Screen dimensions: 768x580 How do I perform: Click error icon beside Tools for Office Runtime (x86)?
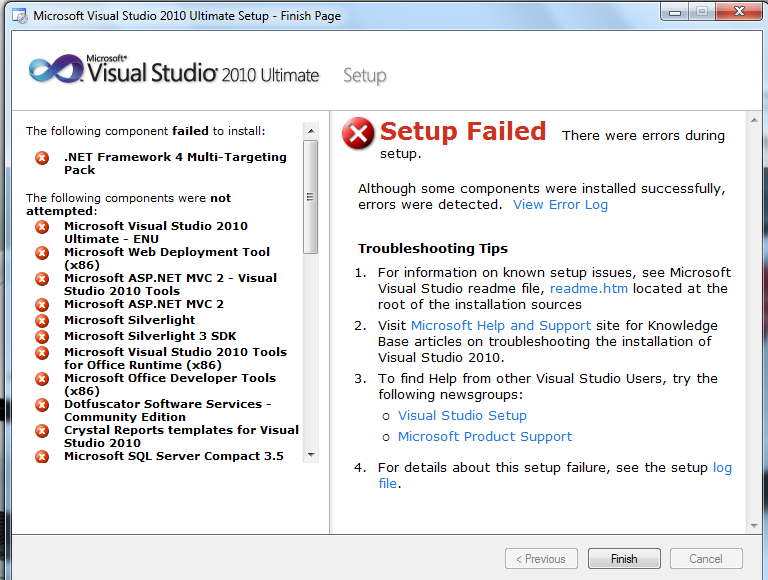tap(42, 353)
